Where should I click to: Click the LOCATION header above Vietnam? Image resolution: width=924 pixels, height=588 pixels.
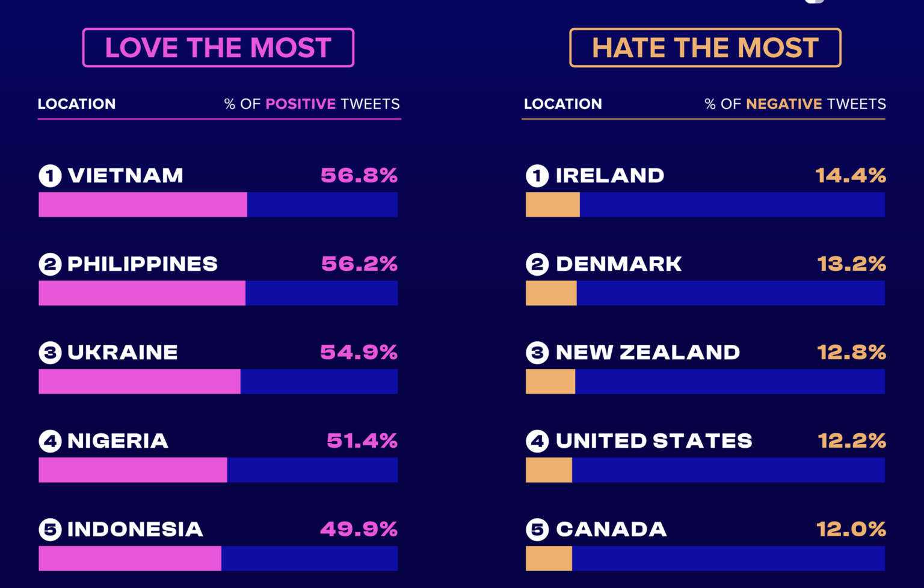pos(76,104)
